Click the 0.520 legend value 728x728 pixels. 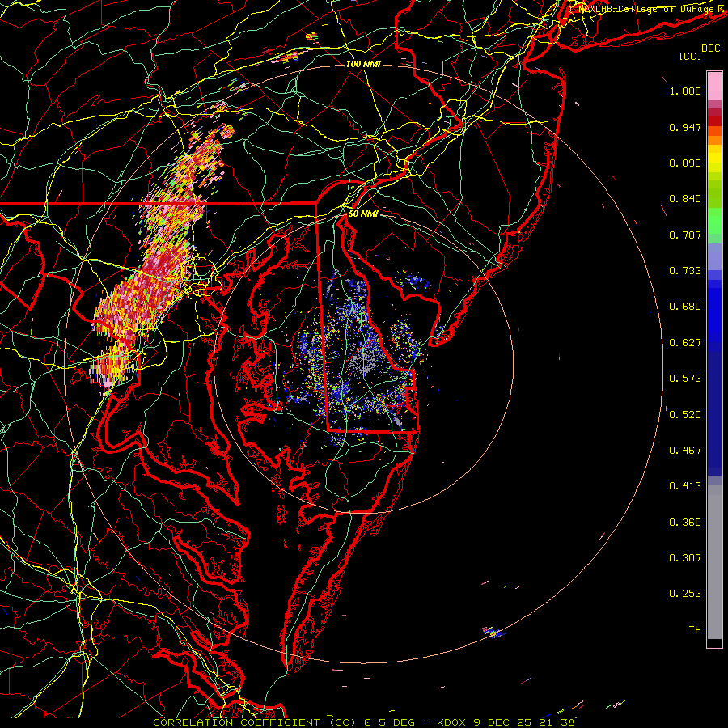[x=685, y=415]
